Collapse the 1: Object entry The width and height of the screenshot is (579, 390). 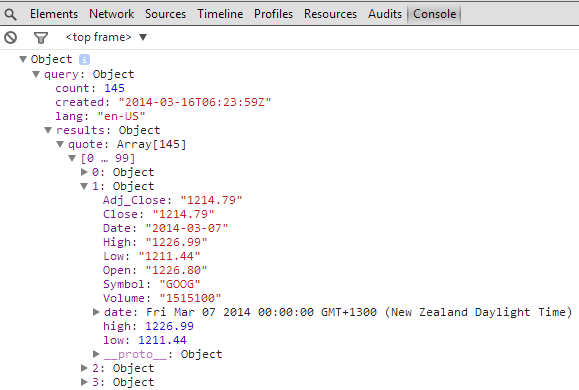pyautogui.click(x=84, y=186)
